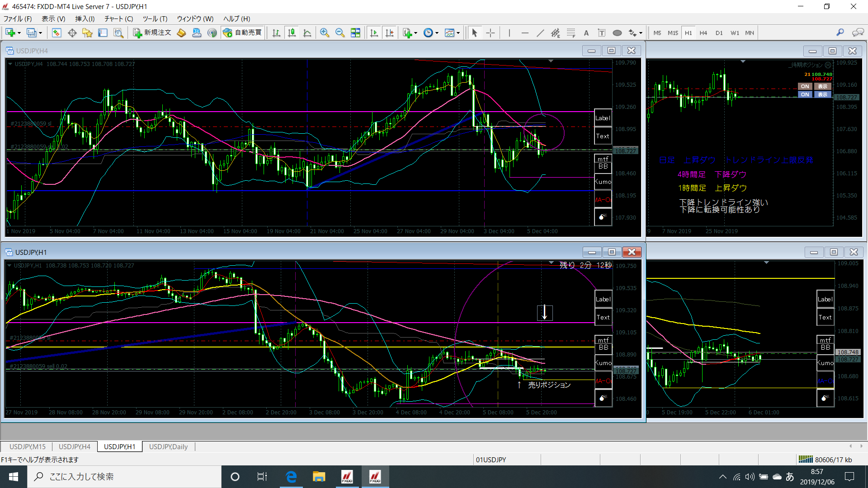Switch chart to candlestick icon
The image size is (868, 488).
click(x=292, y=33)
